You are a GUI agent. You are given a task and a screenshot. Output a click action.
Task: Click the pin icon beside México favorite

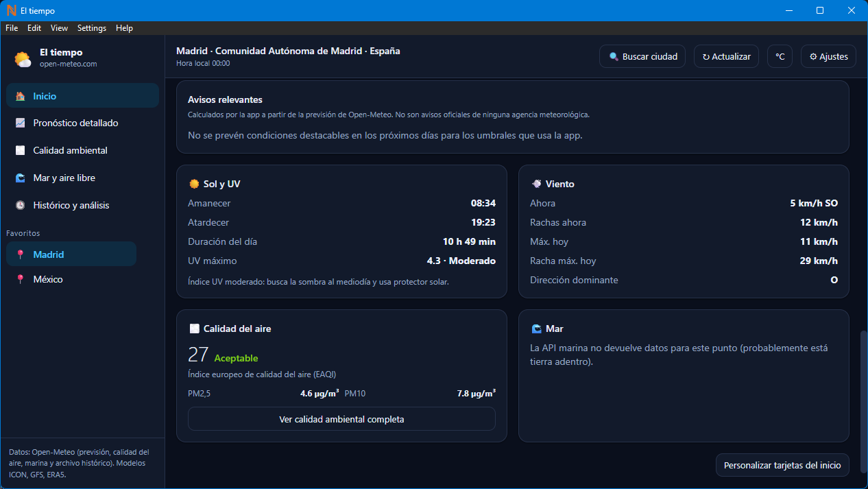click(x=21, y=279)
